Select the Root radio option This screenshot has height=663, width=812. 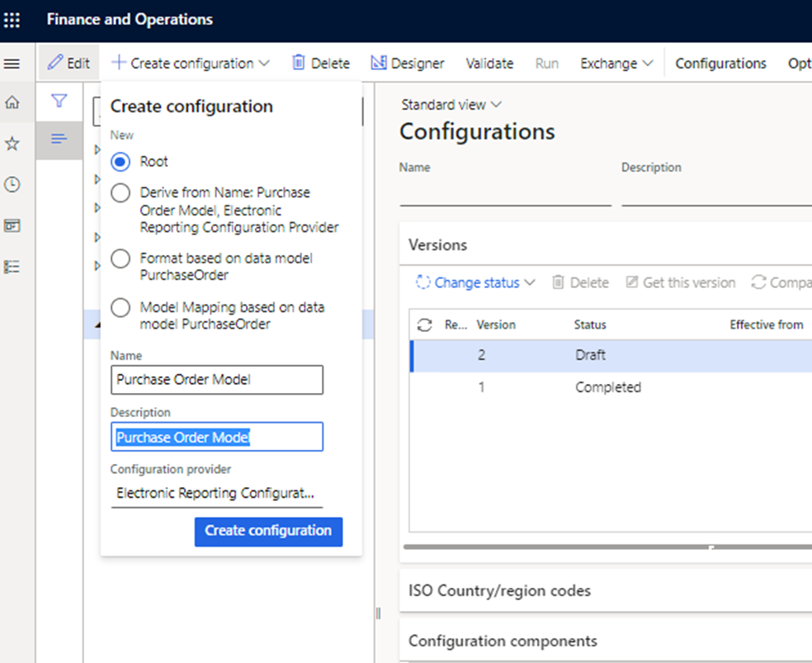click(120, 162)
